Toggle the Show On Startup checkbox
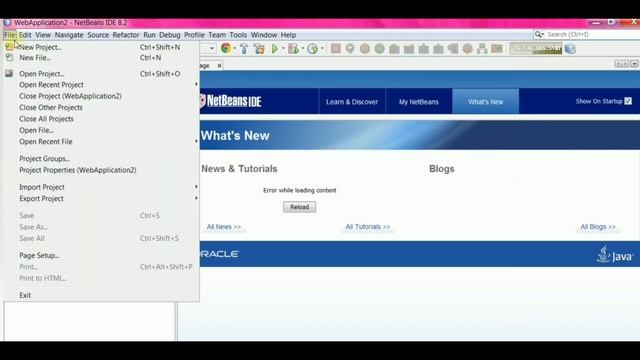 click(x=628, y=101)
